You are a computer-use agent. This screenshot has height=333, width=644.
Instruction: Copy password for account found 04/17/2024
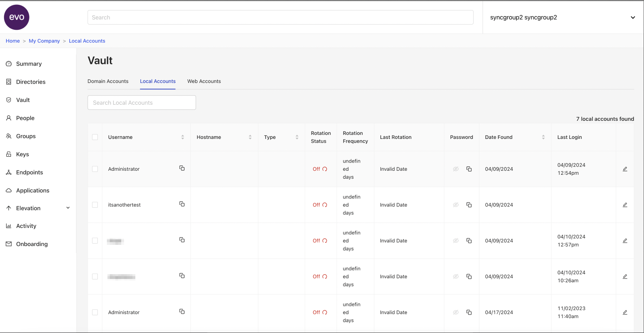(x=469, y=312)
